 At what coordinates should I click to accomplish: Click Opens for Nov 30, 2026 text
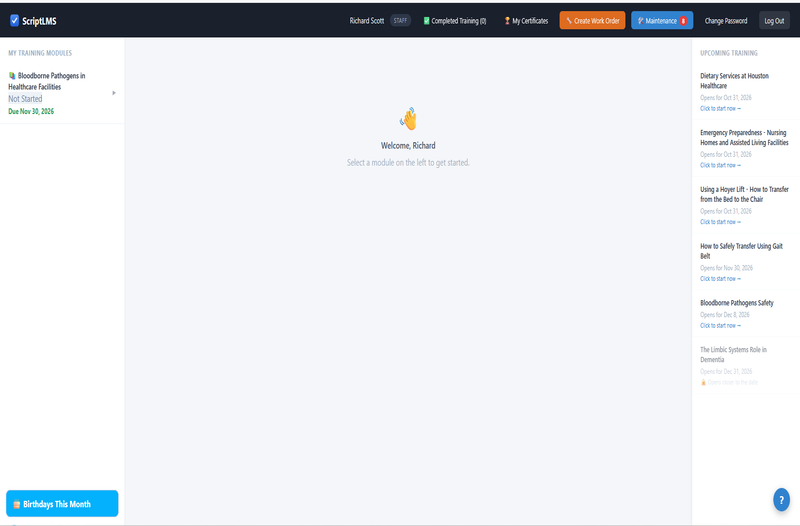tap(726, 268)
